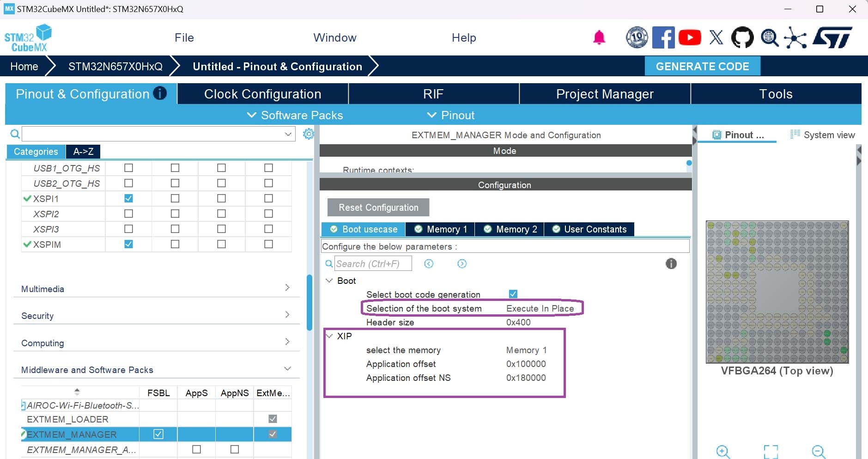Screen dimensions: 868x459
Task: Toggle Select boot code generation checkbox
Action: pyautogui.click(x=513, y=294)
